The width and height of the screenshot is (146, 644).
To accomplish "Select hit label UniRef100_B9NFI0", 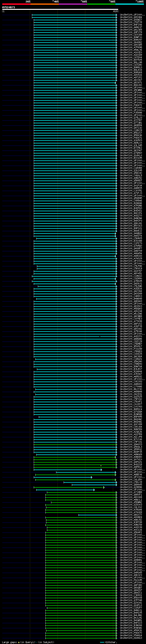I will [131, 37].
